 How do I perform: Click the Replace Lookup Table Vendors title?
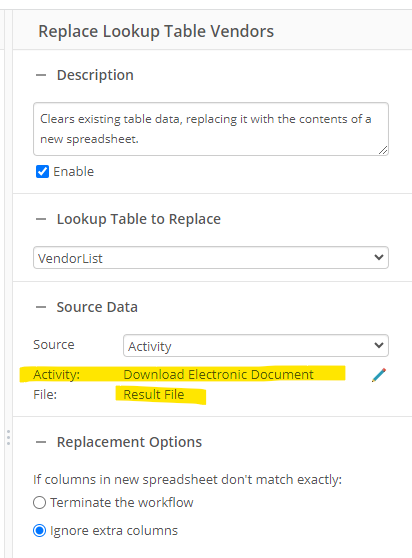click(x=156, y=31)
